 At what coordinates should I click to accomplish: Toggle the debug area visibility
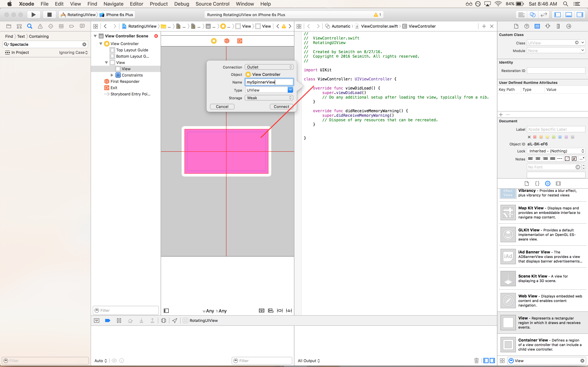(569, 15)
